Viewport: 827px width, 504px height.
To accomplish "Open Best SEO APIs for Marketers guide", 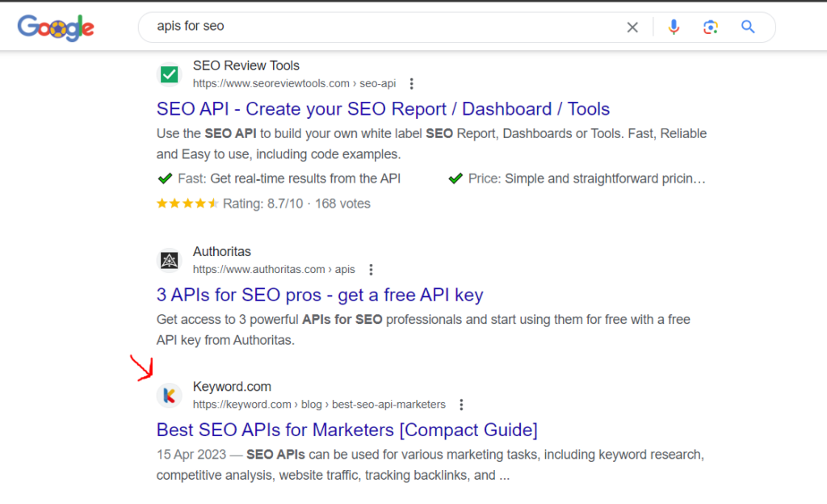I will 346,430.
